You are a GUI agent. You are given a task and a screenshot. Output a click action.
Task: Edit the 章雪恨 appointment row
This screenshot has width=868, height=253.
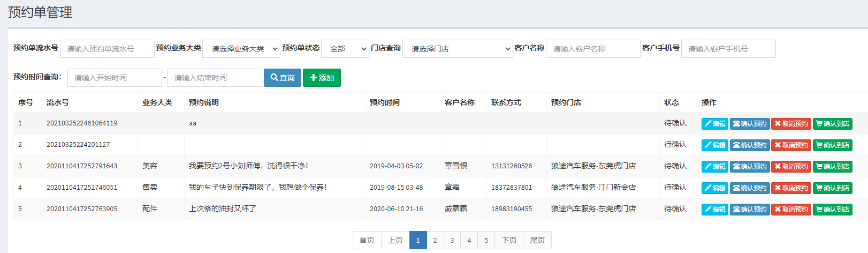pyautogui.click(x=715, y=167)
